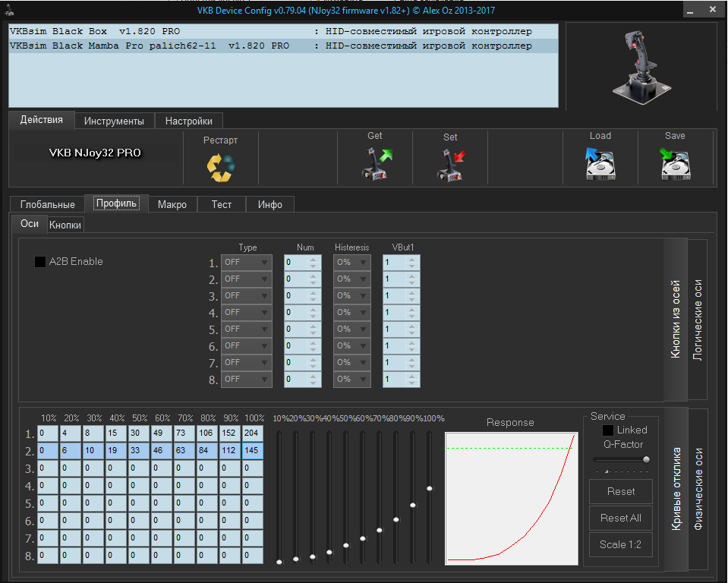Open Type dropdown for row 5
The width and height of the screenshot is (728, 583).
pyautogui.click(x=247, y=329)
